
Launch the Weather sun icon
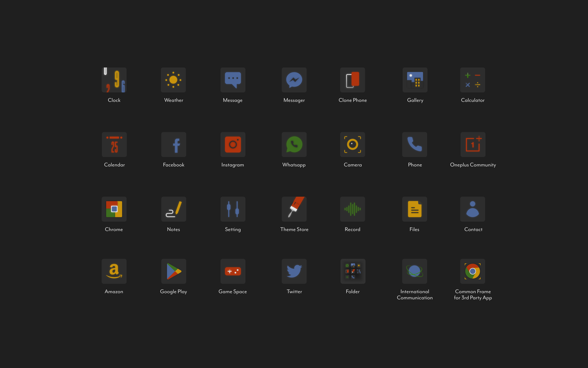click(x=173, y=80)
